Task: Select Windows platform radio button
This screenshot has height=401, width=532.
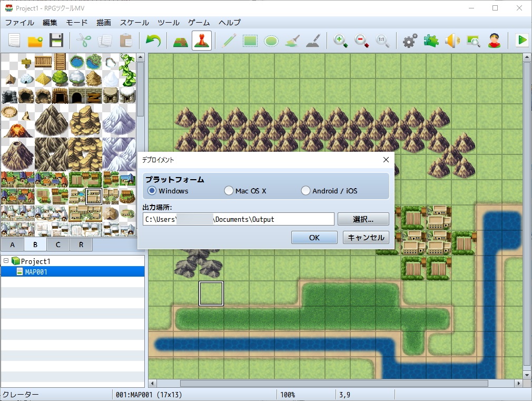Action: [152, 190]
